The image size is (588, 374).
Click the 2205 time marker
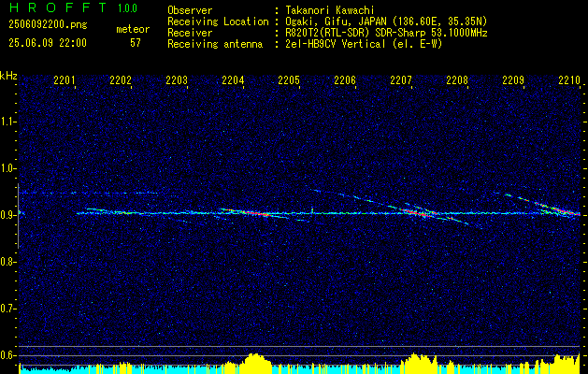click(289, 80)
